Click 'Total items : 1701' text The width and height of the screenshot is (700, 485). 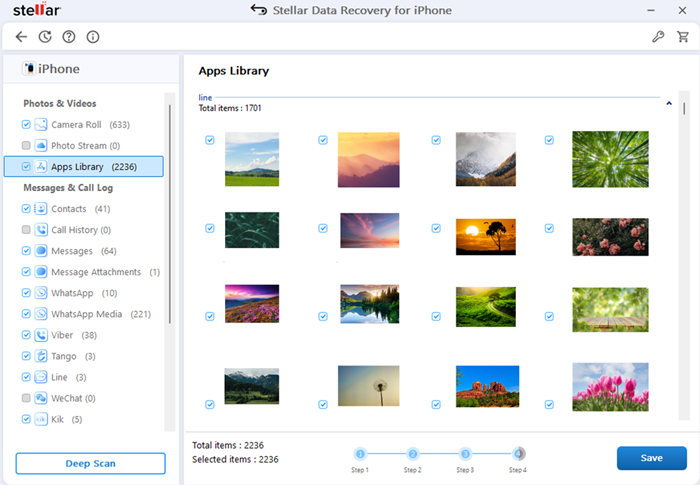coord(230,108)
